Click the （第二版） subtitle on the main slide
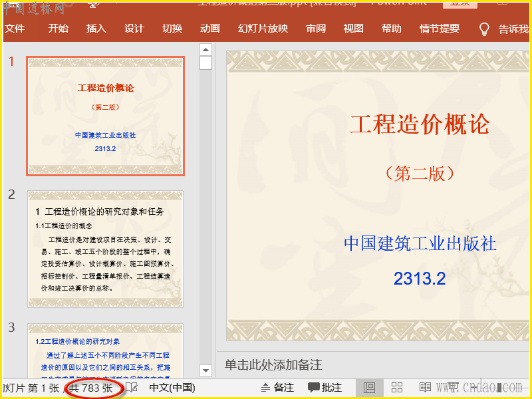 420,174
